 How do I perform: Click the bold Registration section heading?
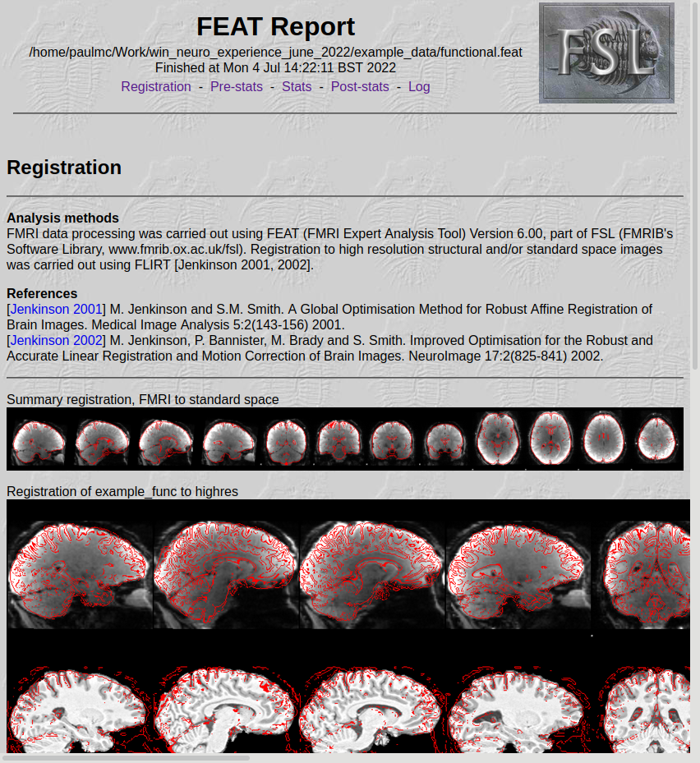click(64, 168)
